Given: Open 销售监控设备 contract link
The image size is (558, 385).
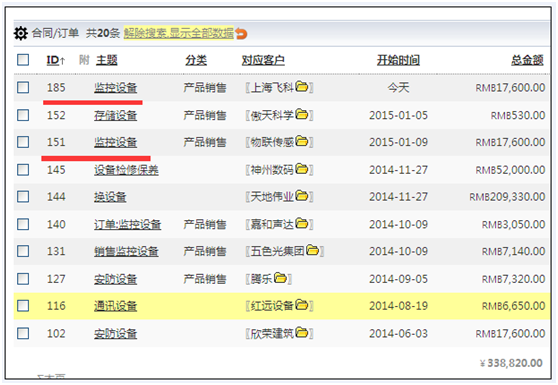Looking at the screenshot, I should pyautogui.click(x=126, y=252).
